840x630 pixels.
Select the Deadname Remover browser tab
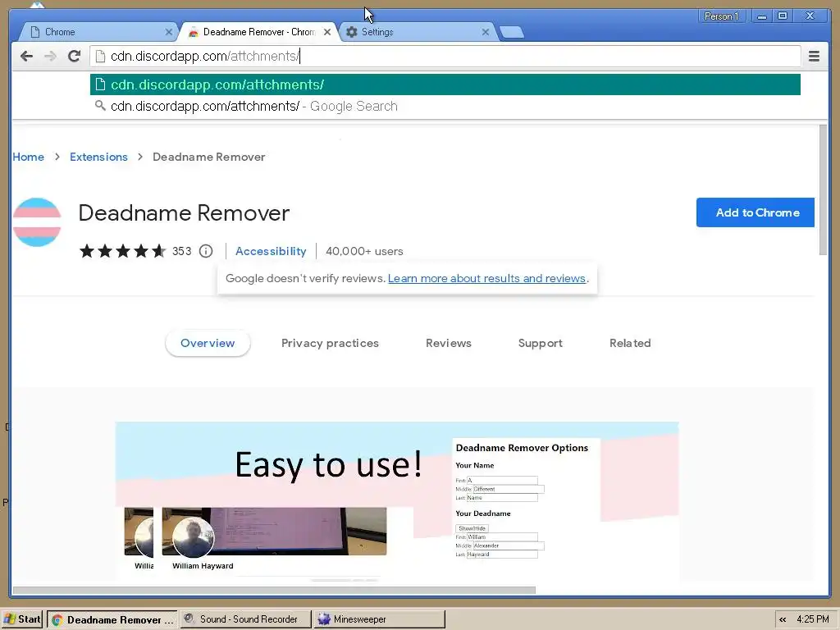click(258, 32)
